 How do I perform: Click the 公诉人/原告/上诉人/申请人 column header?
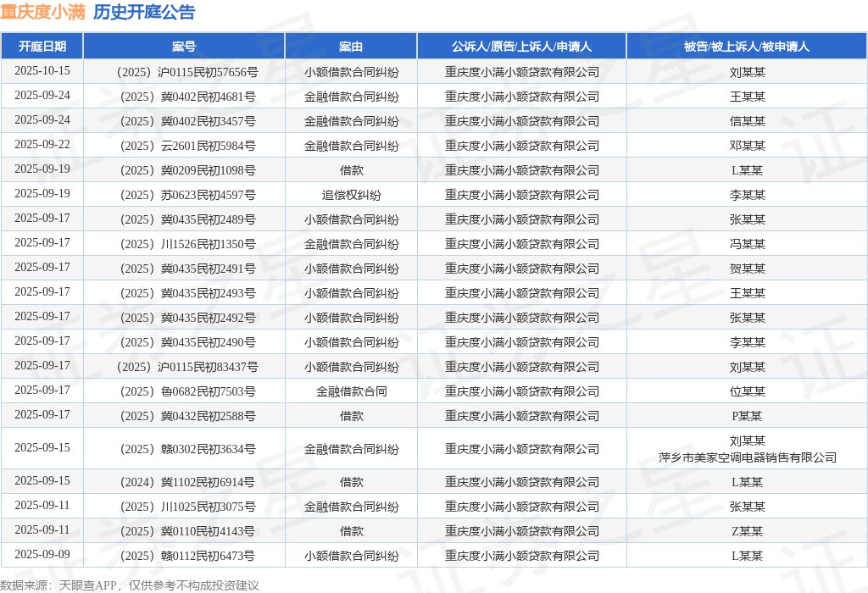tap(521, 47)
